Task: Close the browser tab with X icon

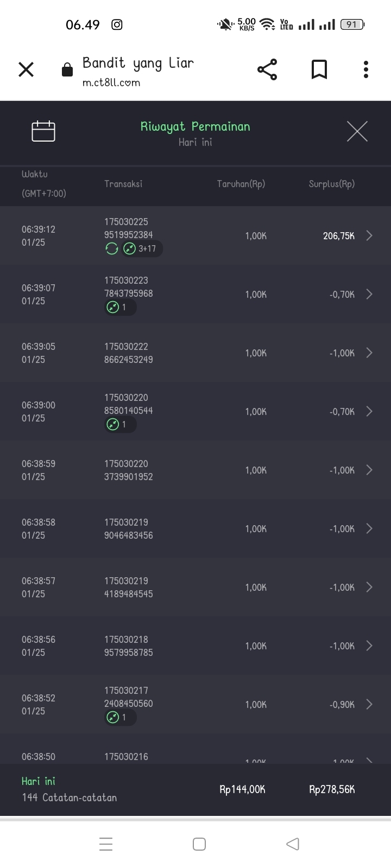Action: [x=26, y=69]
